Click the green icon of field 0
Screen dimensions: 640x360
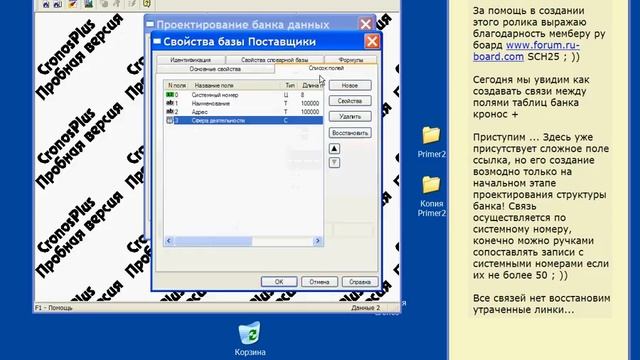pyautogui.click(x=170, y=95)
